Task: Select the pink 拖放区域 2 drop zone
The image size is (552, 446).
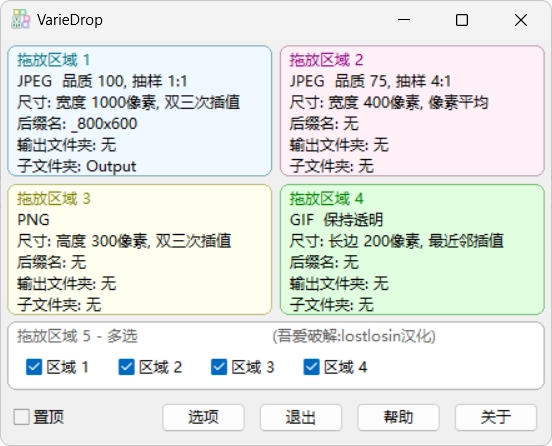Action: pyautogui.click(x=412, y=111)
